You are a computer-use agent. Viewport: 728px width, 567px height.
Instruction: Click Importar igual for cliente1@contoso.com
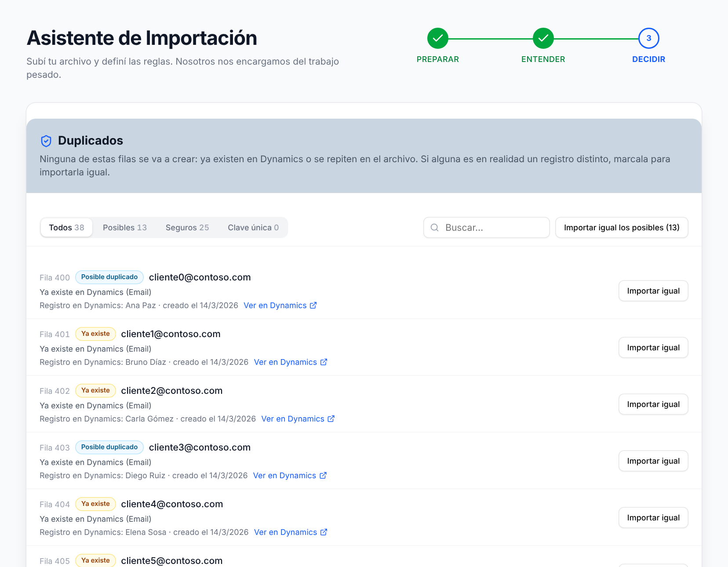(653, 348)
